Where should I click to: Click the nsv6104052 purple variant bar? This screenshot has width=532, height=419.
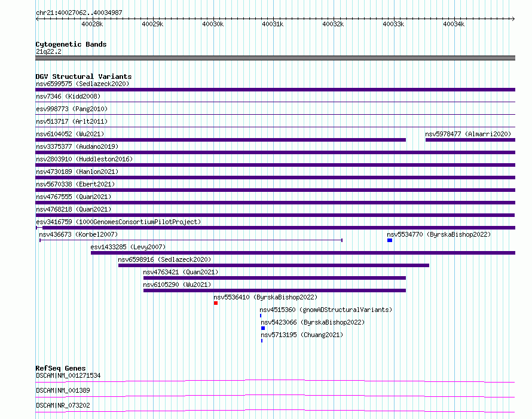pyautogui.click(x=221, y=140)
